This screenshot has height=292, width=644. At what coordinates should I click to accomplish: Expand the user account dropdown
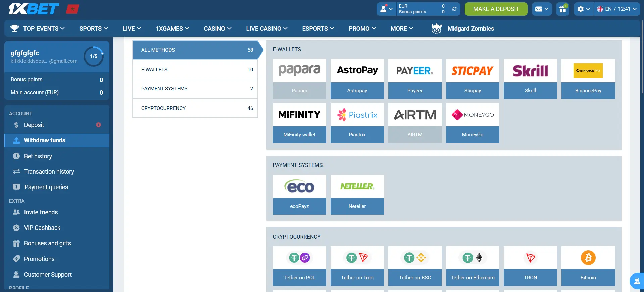pyautogui.click(x=386, y=9)
